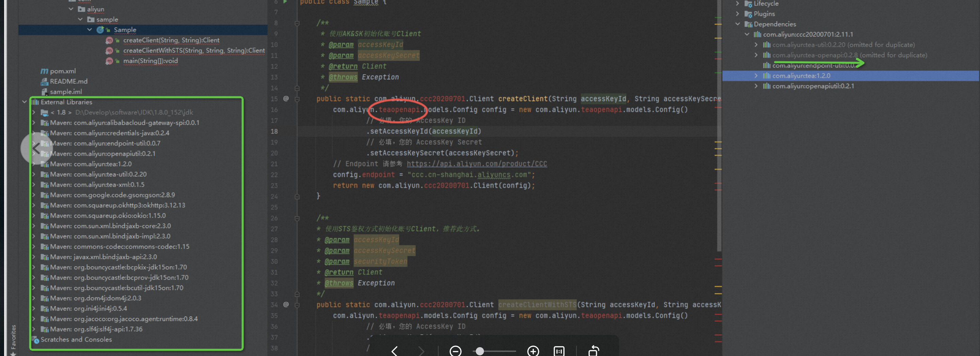This screenshot has width=980, height=356.
Task: Collapse the com.aliyun:ccc20200701:2.11.1 dependency
Action: 747,34
